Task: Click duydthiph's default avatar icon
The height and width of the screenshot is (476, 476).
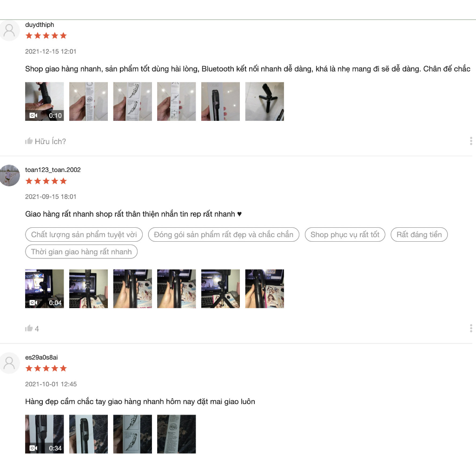Action: [x=9, y=30]
